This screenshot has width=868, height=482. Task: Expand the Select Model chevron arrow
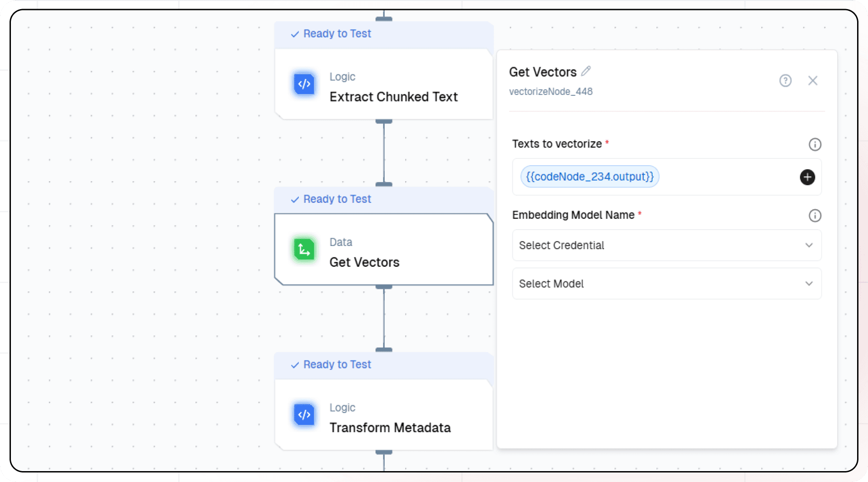click(809, 284)
